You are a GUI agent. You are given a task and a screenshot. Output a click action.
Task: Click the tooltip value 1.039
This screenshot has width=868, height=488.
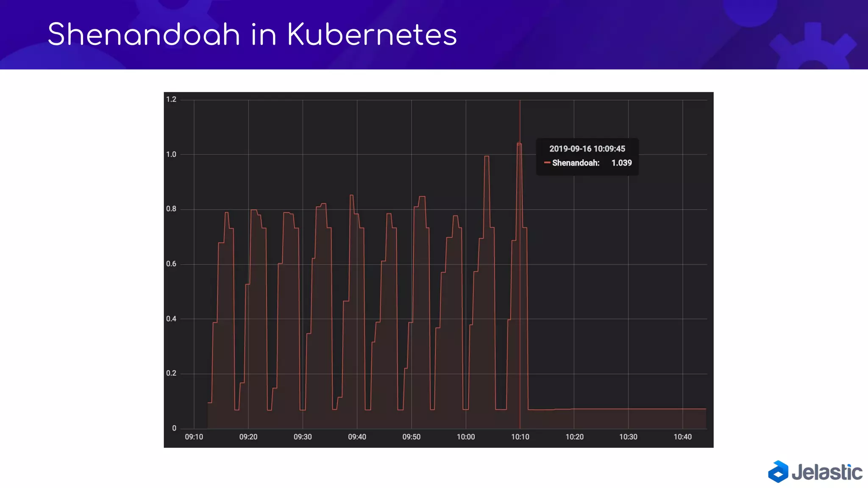point(621,163)
